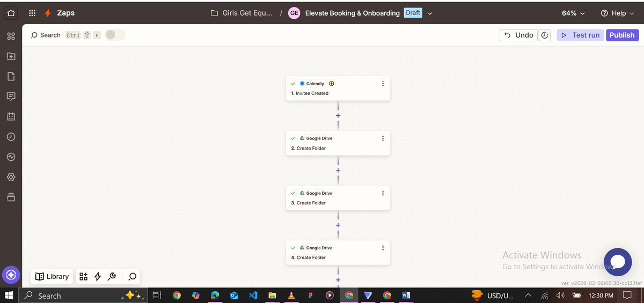
Task: Open the settings gear in left sidebar
Action: (x=11, y=177)
